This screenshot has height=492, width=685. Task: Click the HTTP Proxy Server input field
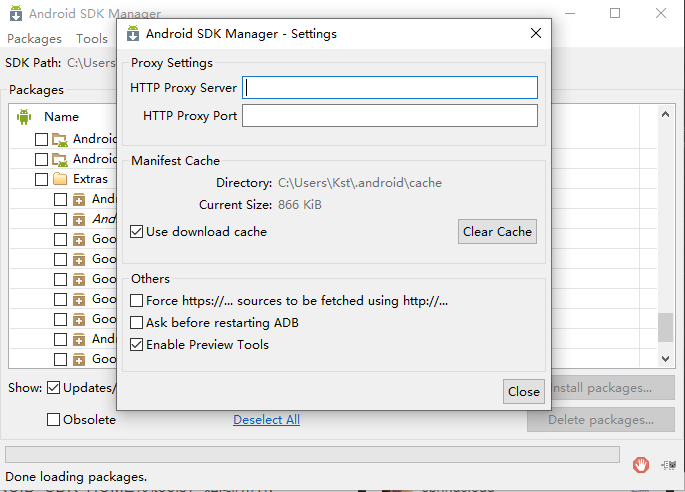390,87
